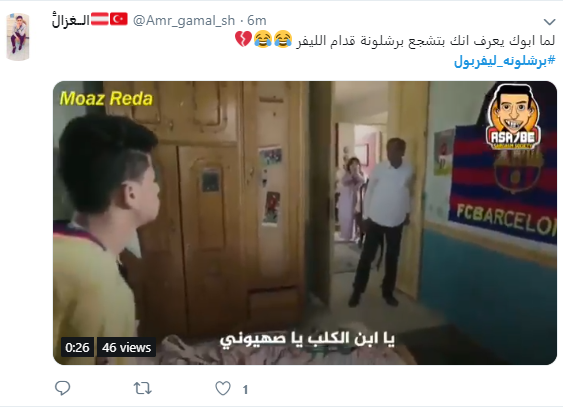Click the 46 views counter badge
This screenshot has width=563, height=413.
coord(126,347)
